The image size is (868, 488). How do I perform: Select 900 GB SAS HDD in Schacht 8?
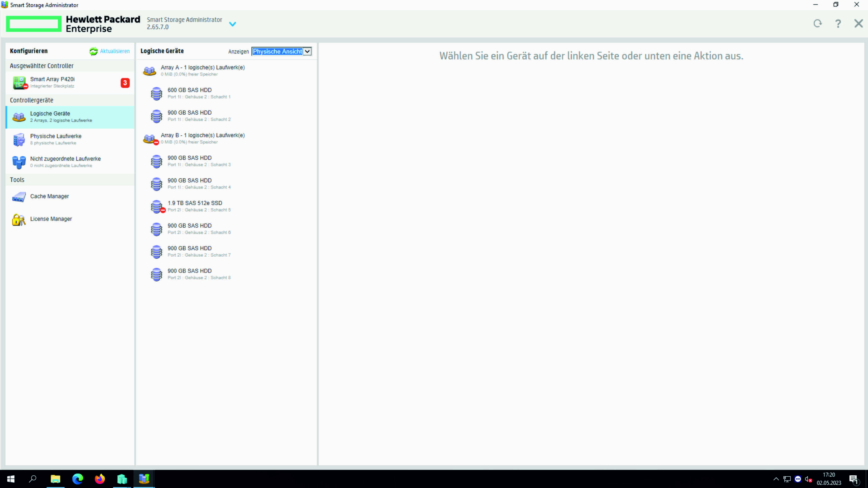(x=190, y=274)
